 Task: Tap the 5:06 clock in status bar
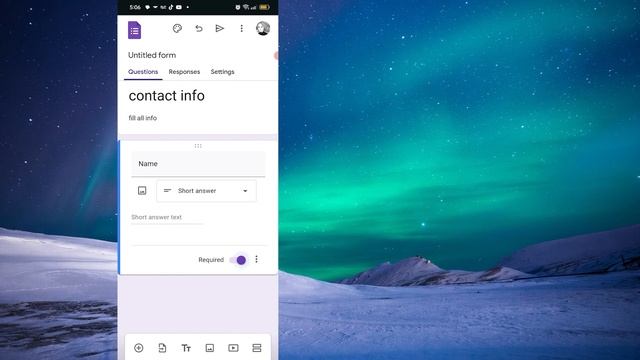pos(135,7)
